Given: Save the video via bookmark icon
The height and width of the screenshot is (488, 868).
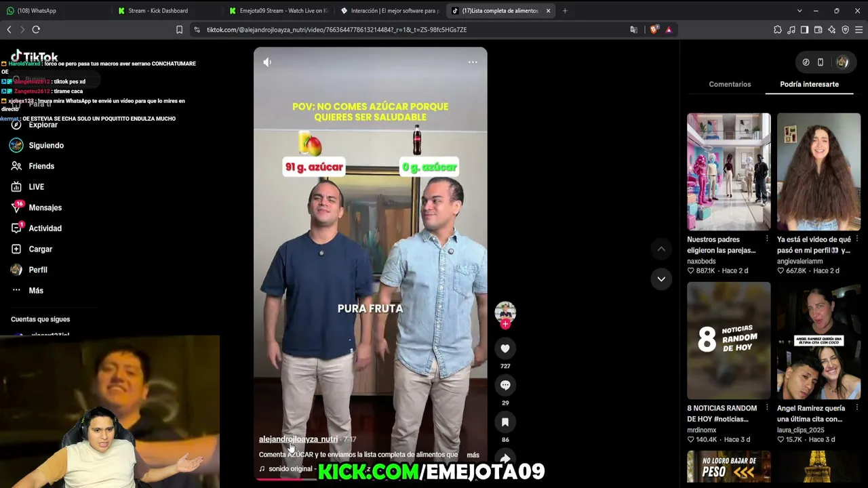Looking at the screenshot, I should pyautogui.click(x=505, y=422).
